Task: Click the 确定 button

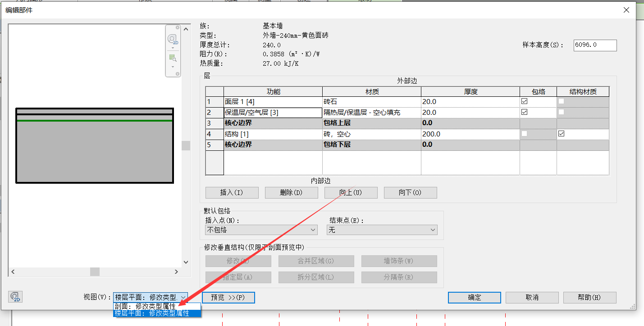Action: click(474, 298)
